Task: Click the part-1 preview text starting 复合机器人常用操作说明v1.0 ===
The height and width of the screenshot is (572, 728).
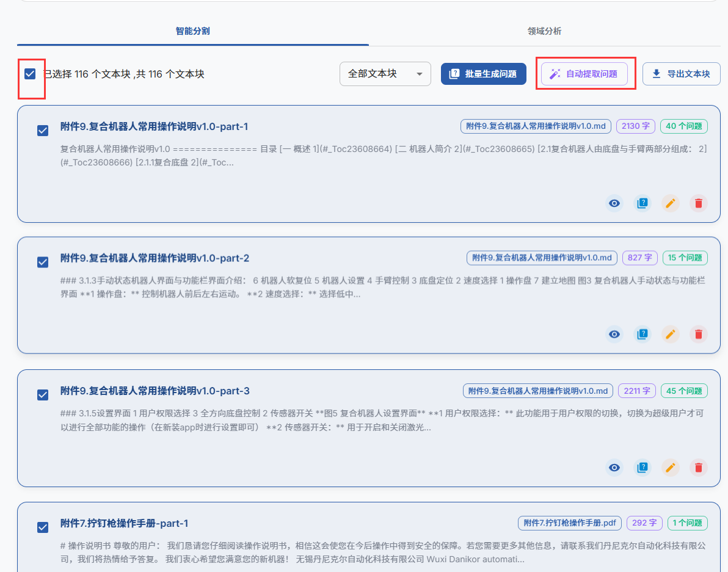Action: pos(384,156)
